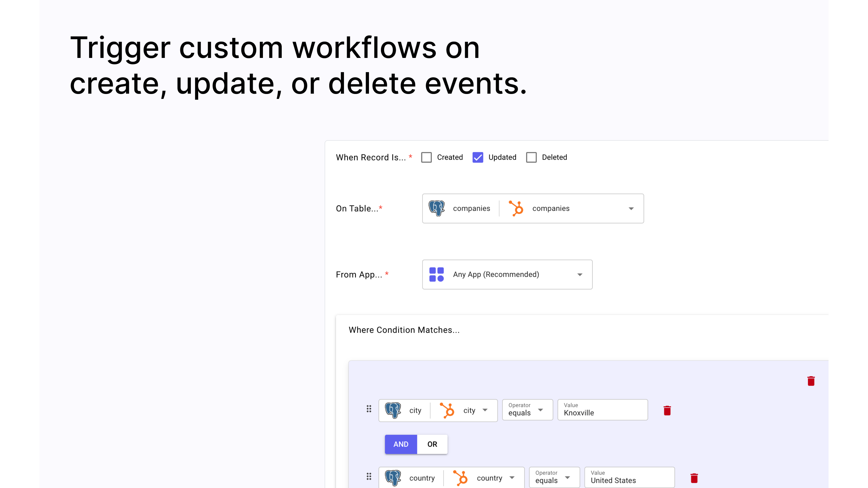Open the country field selector dropdown

point(512,478)
